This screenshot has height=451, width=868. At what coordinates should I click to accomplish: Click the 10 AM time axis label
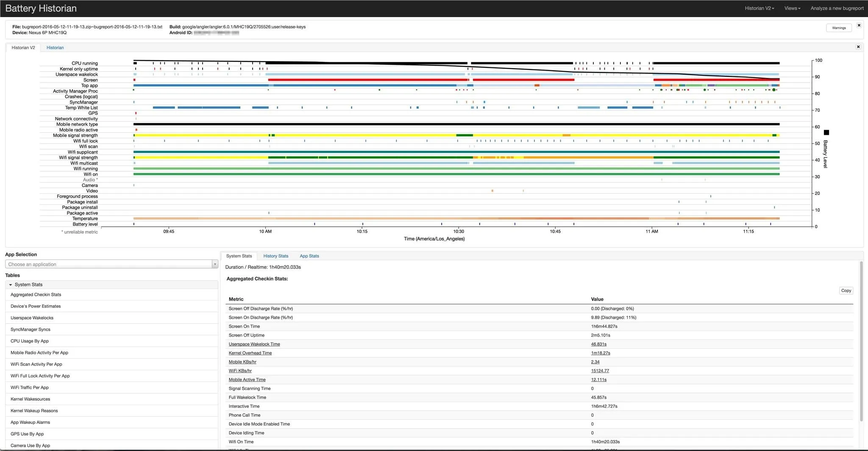pos(265,231)
